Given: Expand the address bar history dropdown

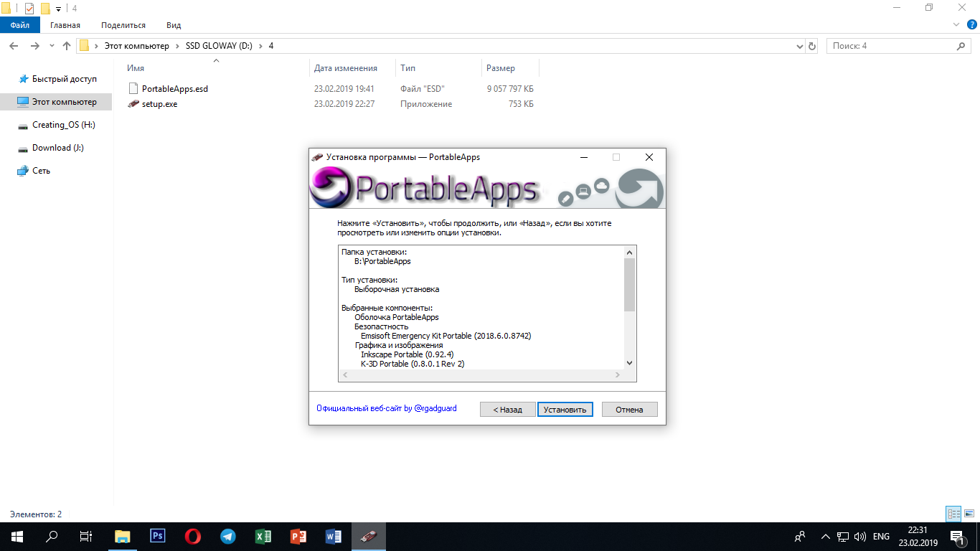Looking at the screenshot, I should [x=800, y=46].
